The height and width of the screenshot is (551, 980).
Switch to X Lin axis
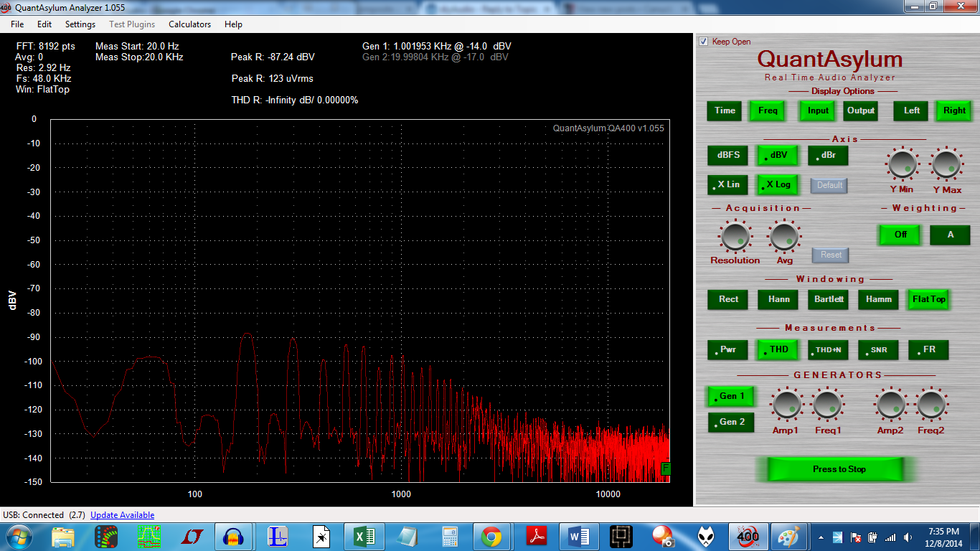728,184
